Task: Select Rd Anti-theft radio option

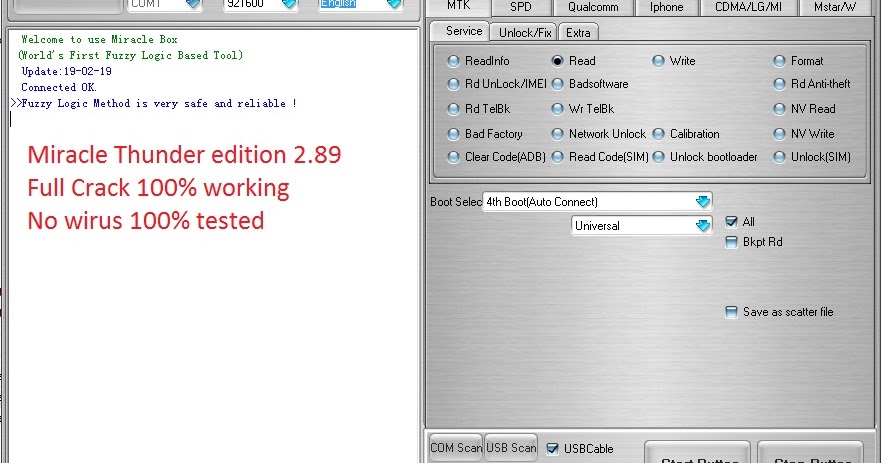Action: 779,84
